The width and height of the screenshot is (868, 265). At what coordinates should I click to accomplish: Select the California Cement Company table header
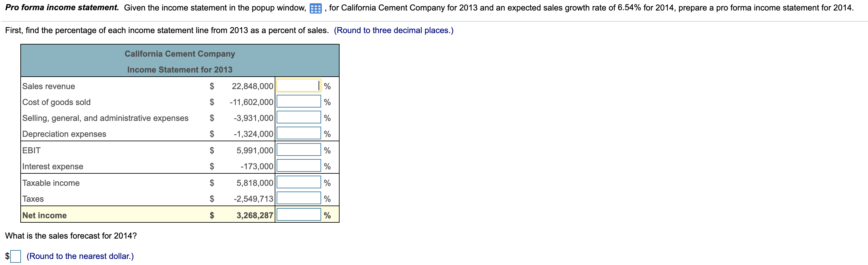tap(180, 54)
